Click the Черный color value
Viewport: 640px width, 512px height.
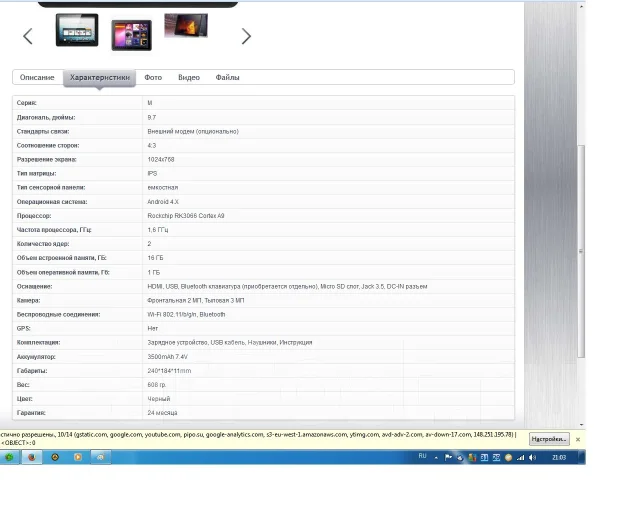pos(159,398)
